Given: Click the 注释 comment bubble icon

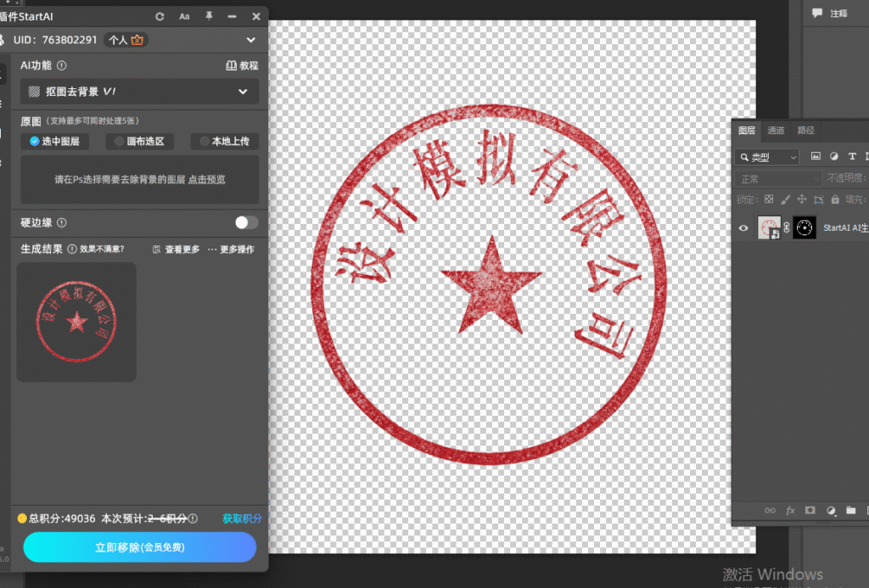Looking at the screenshot, I should [817, 13].
